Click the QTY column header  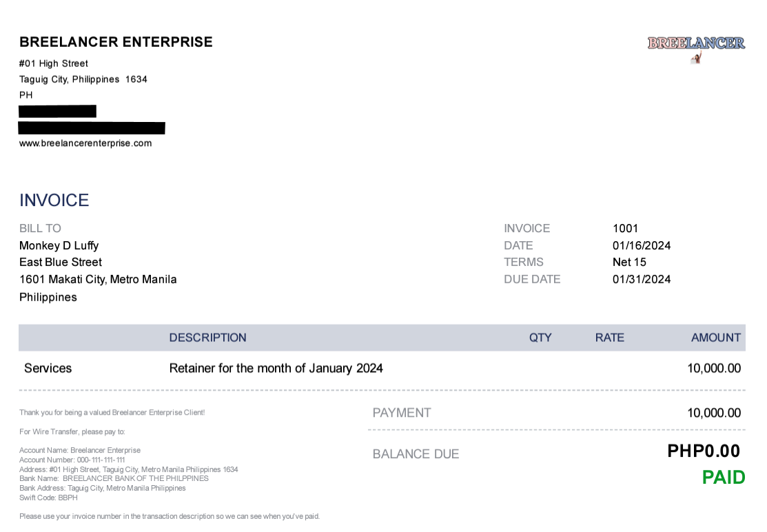coord(540,338)
